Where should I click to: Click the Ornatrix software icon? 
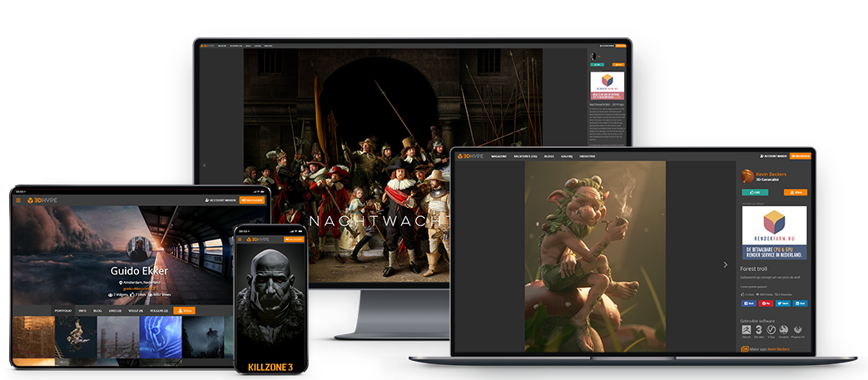coord(784,329)
